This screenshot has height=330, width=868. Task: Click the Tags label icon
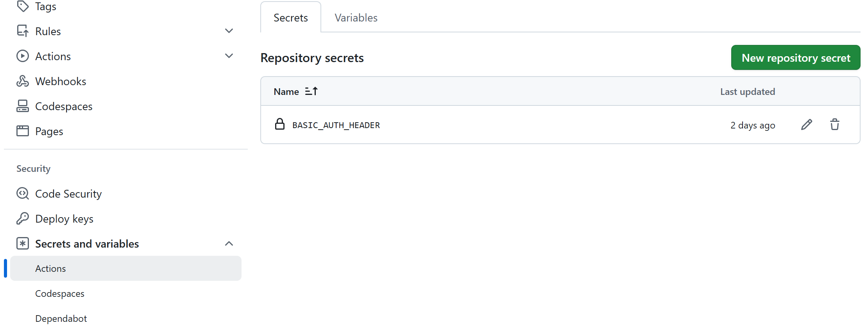tap(23, 6)
